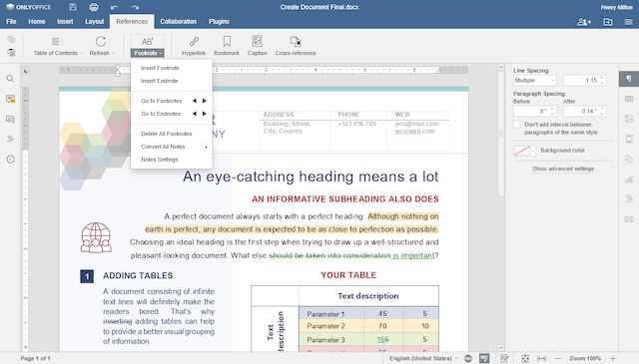This screenshot has height=364, width=639.
Task: Go to next endnote arrow
Action: point(204,114)
